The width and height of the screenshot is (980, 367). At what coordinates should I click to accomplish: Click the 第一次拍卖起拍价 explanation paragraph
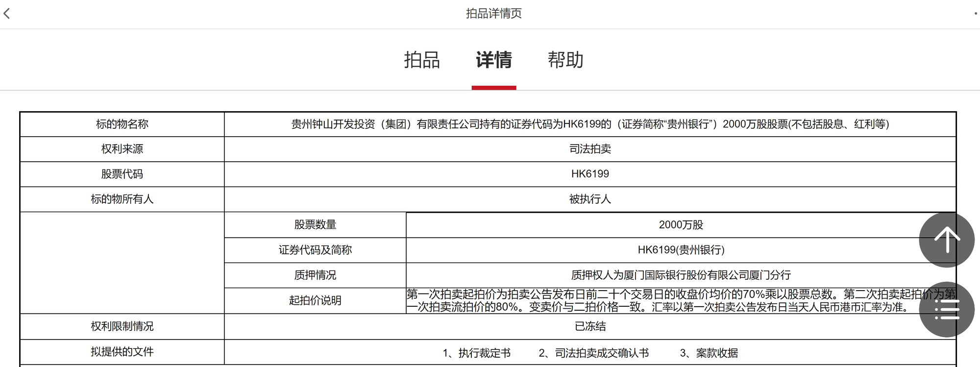click(681, 300)
